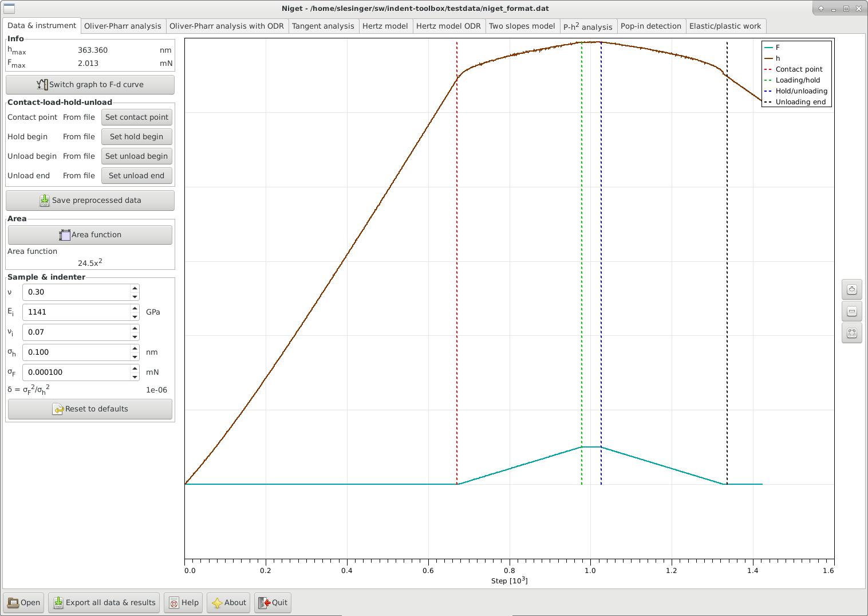Click the Help lifebuoy icon

click(174, 603)
